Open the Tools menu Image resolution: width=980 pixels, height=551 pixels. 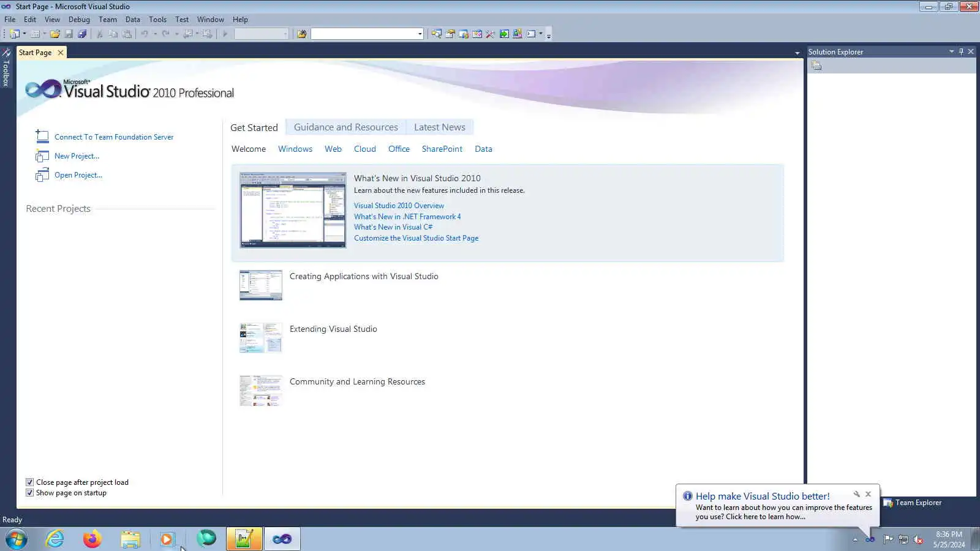pos(157,20)
